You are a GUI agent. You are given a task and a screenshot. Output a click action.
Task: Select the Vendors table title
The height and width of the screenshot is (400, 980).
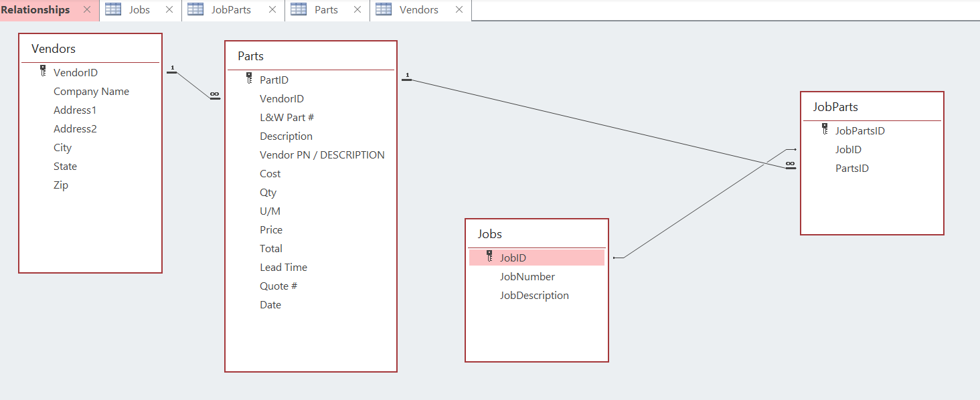(x=54, y=49)
